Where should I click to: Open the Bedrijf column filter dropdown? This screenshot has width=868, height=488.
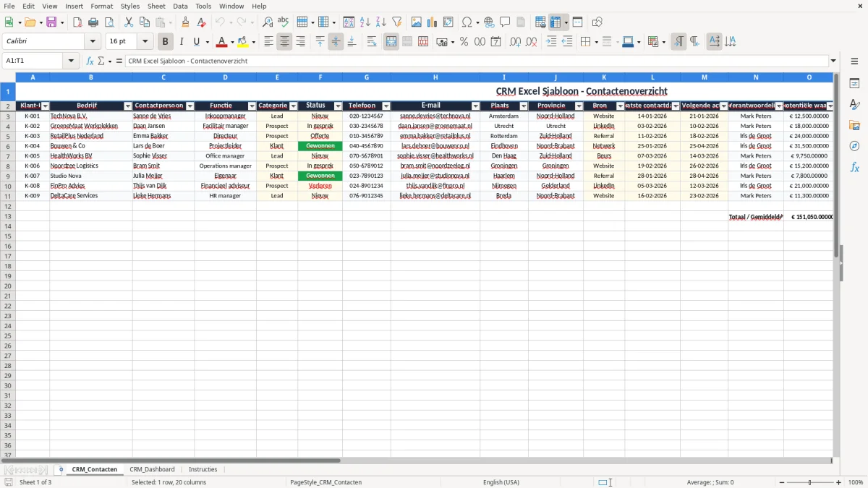[128, 106]
